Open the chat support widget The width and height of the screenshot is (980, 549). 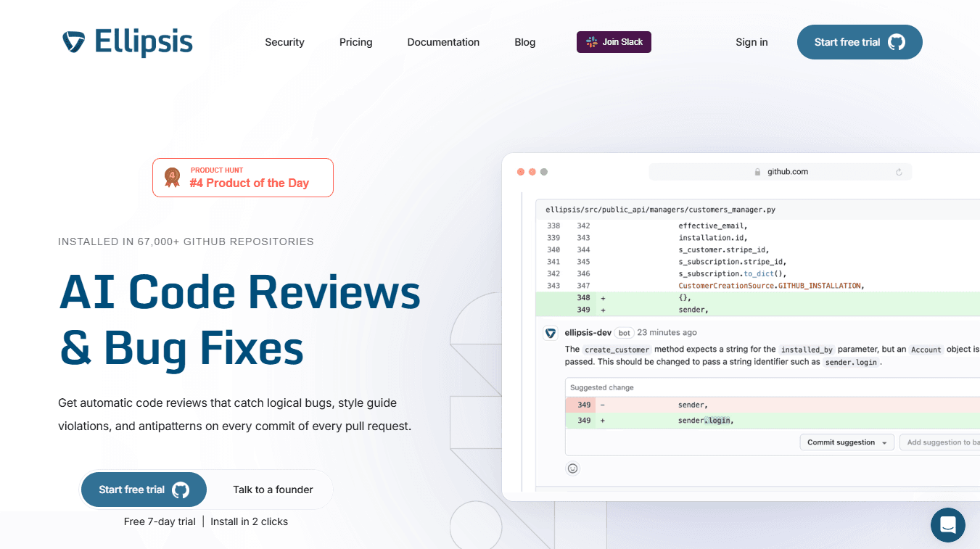[947, 525]
